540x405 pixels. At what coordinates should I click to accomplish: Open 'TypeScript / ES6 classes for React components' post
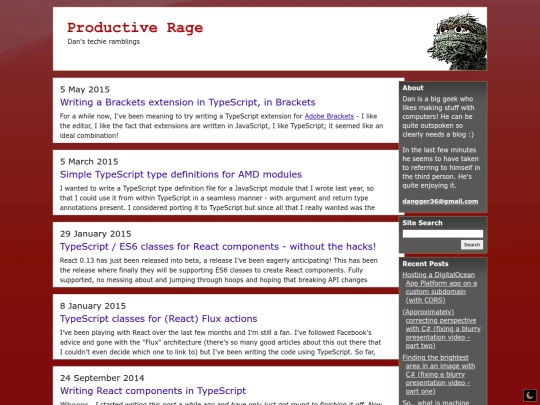coord(218,247)
